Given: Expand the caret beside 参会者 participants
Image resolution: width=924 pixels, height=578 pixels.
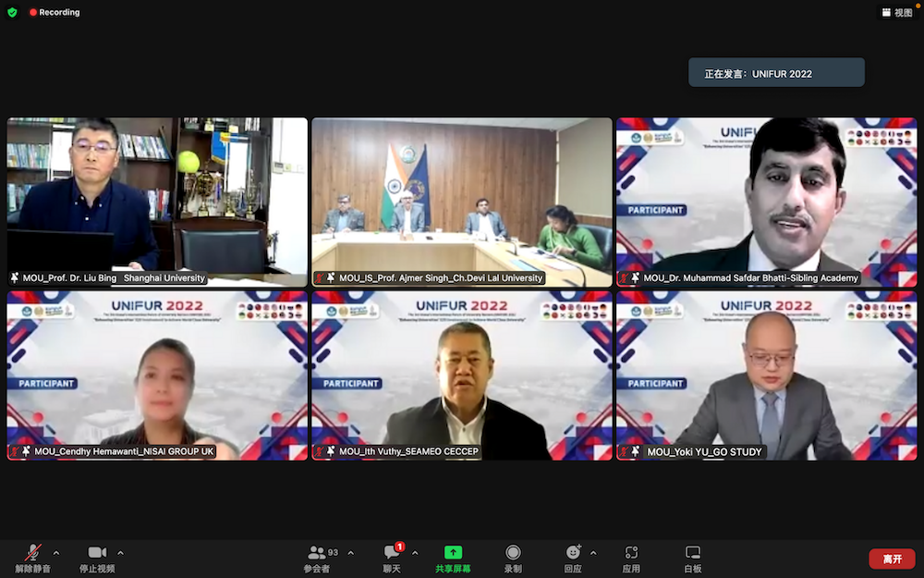Looking at the screenshot, I should (x=350, y=553).
